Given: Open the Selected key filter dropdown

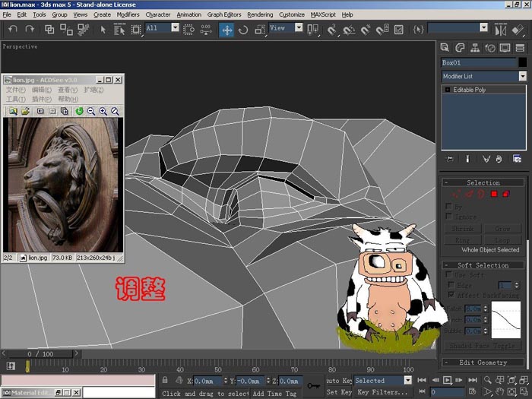Looking at the screenshot, I should pos(408,380).
